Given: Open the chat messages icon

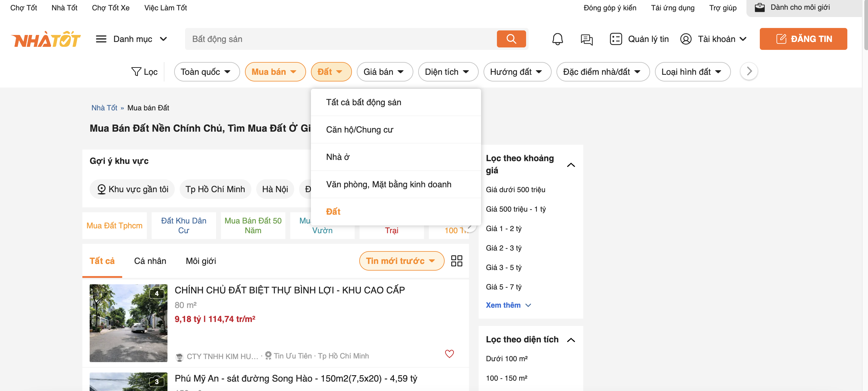Looking at the screenshot, I should pos(587,39).
